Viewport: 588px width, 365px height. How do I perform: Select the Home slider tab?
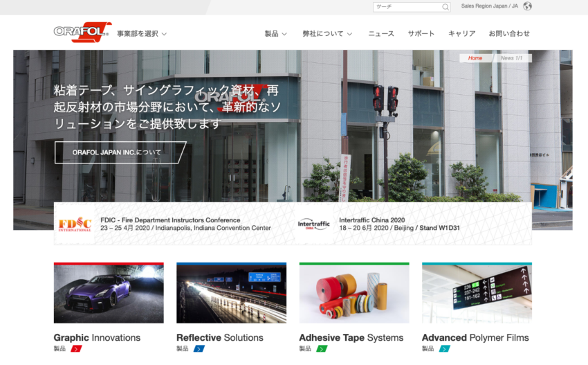pyautogui.click(x=475, y=58)
